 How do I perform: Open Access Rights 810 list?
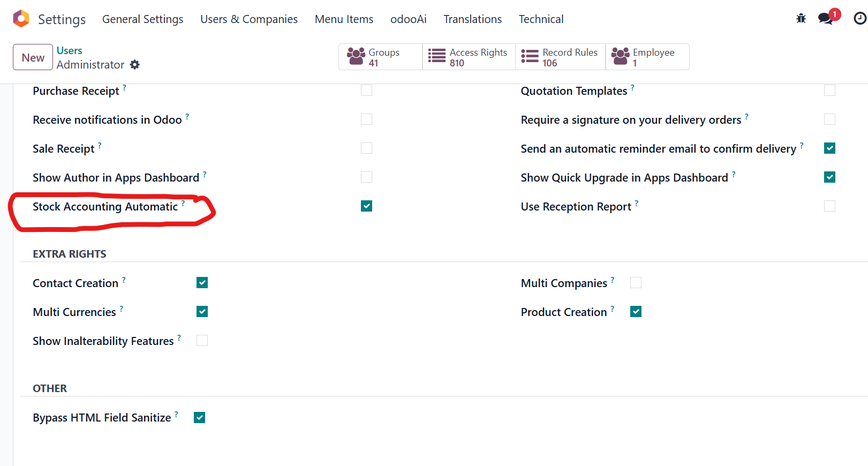tap(469, 57)
